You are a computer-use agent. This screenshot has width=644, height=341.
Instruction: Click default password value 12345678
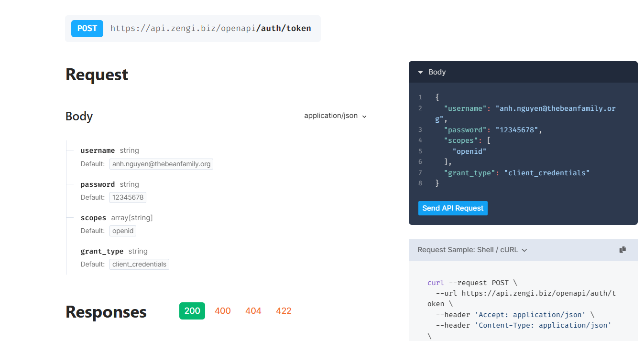tap(128, 197)
